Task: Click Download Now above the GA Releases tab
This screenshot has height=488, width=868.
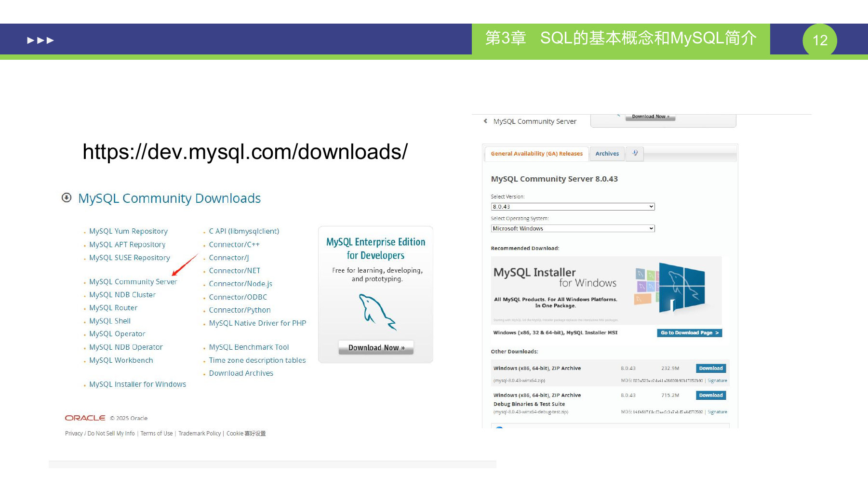Action: [x=650, y=117]
